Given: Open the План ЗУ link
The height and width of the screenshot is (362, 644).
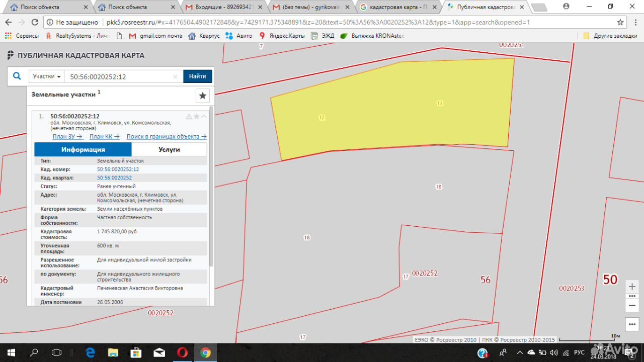Looking at the screenshot, I should [x=67, y=136].
